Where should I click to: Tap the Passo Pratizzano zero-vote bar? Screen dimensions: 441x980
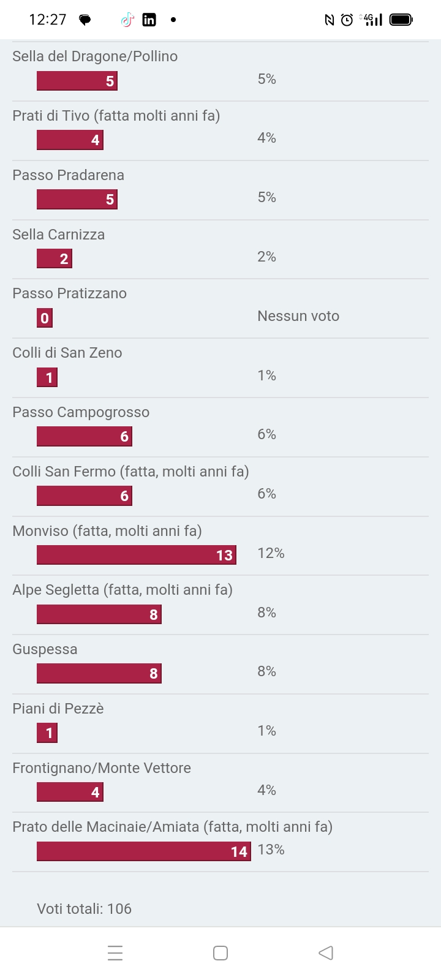pyautogui.click(x=45, y=318)
